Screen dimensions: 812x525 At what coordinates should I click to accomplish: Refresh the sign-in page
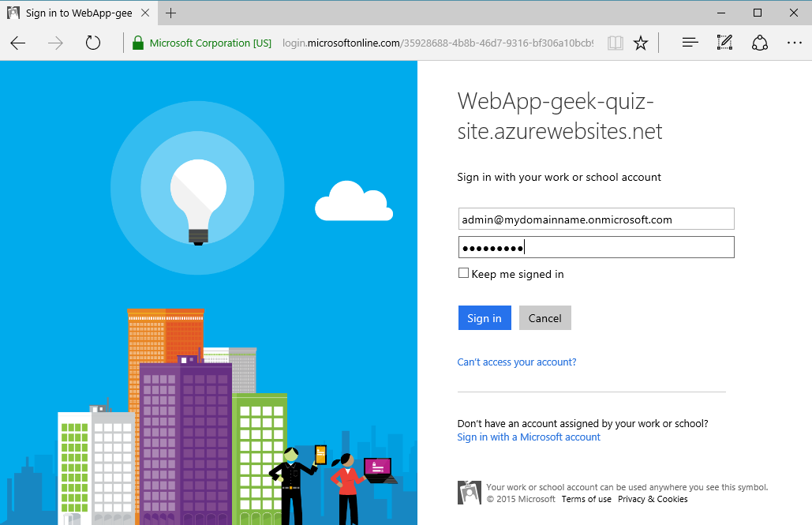coord(92,43)
